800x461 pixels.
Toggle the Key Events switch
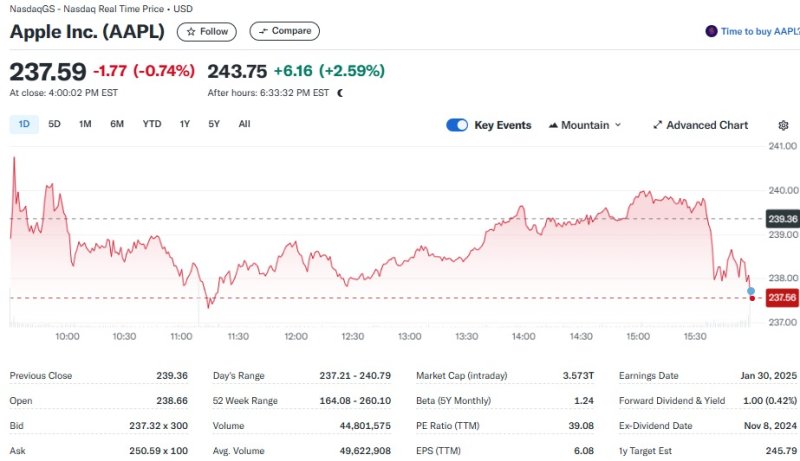point(457,125)
